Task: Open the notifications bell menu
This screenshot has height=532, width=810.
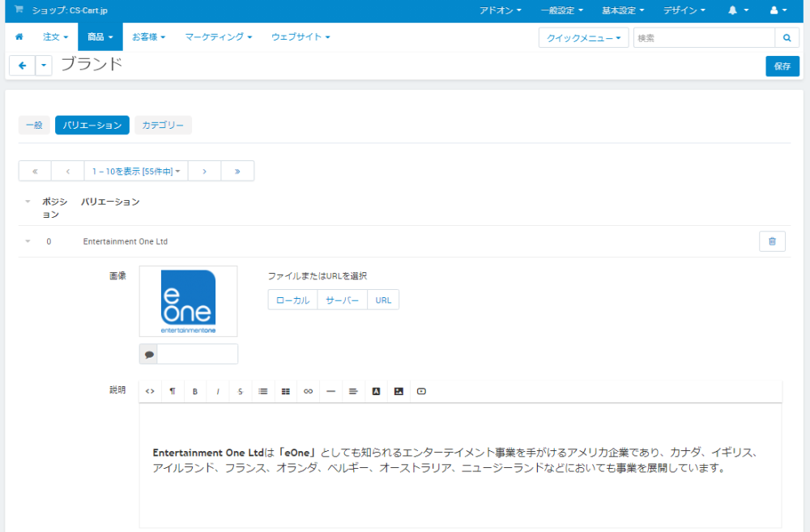Action: coord(738,10)
